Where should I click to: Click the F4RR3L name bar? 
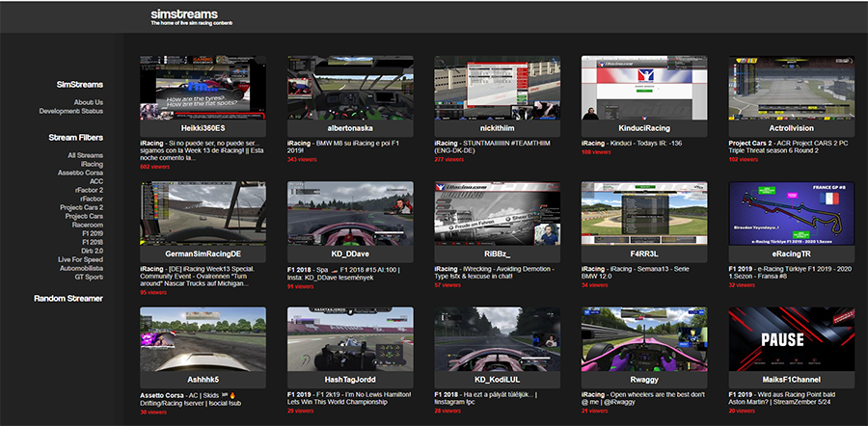644,254
